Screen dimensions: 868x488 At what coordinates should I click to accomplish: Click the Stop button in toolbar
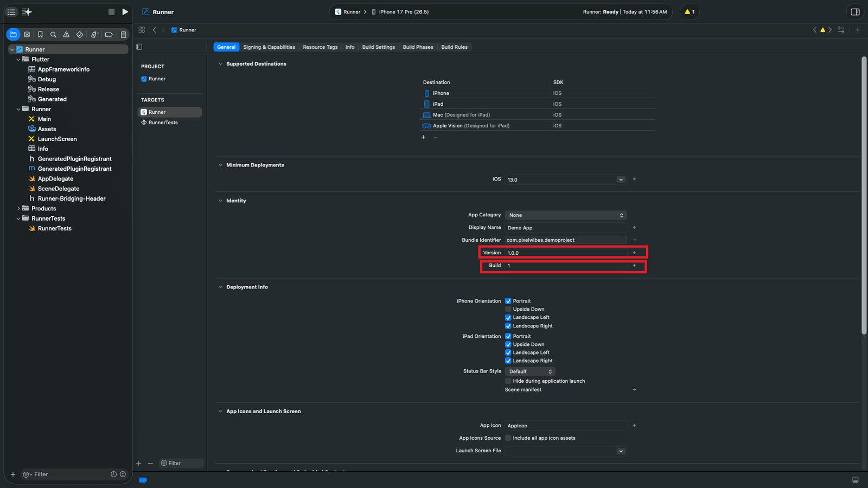click(111, 11)
